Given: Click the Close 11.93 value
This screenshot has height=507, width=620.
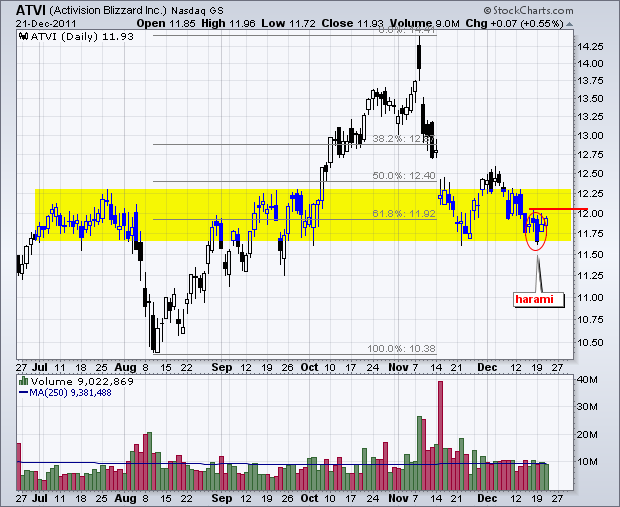Looking at the screenshot, I should pyautogui.click(x=353, y=23).
